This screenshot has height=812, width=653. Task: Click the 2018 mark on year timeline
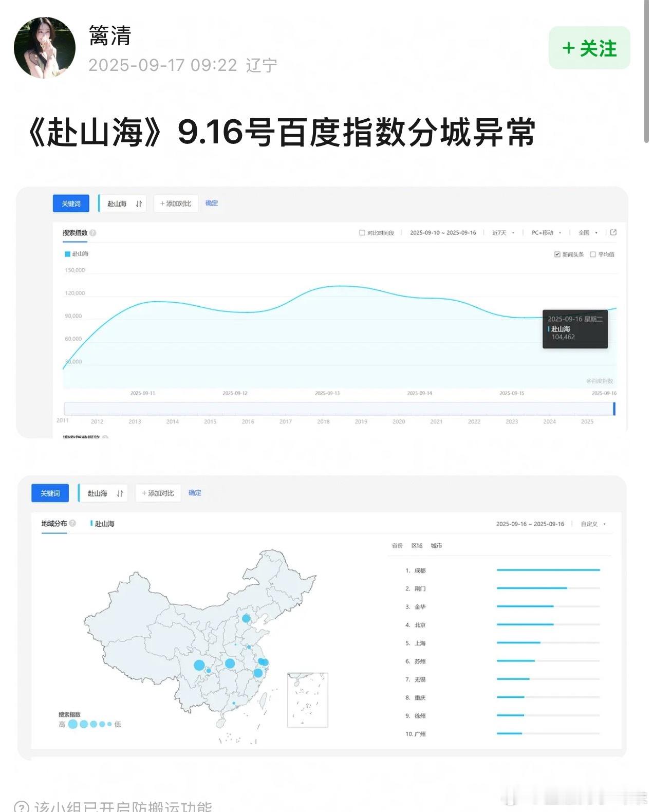pos(323,421)
